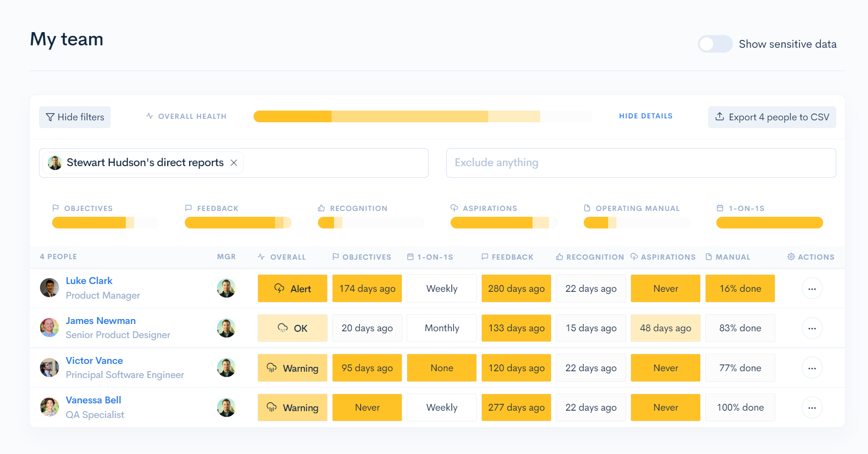Toggle Show sensitive data switch

(x=714, y=44)
